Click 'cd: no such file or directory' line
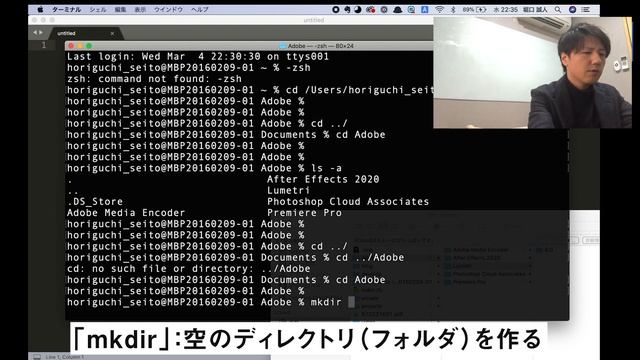Screen dimensions: 640x360 (x=189, y=269)
